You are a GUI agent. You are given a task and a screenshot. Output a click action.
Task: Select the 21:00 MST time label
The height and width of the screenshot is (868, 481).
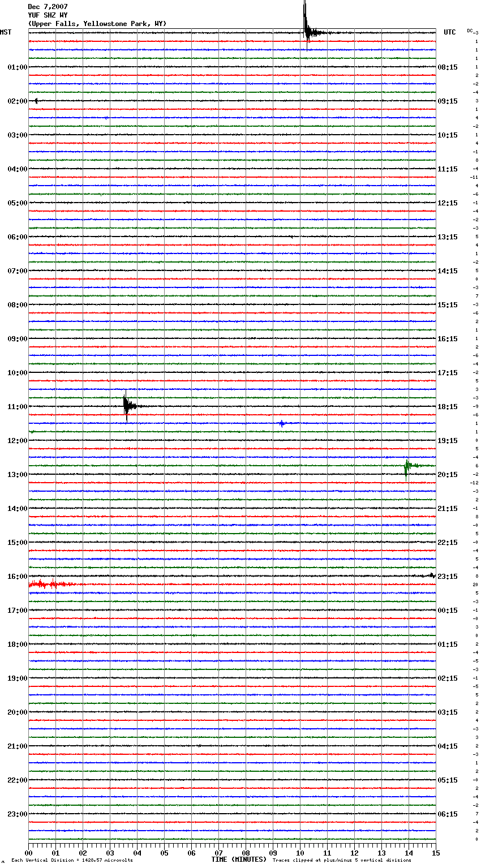(x=18, y=746)
